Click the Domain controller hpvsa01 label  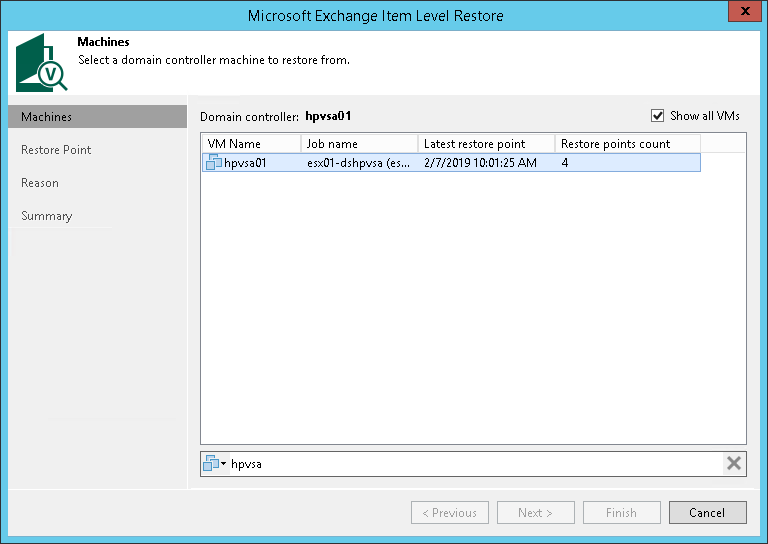pyautogui.click(x=275, y=117)
